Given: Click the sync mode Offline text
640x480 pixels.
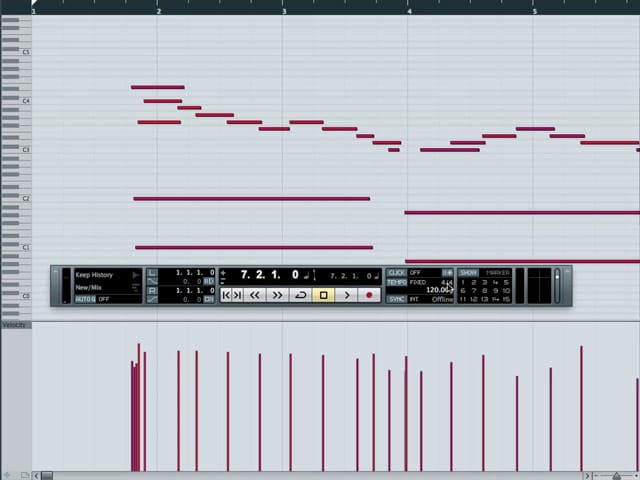Looking at the screenshot, I should coord(442,299).
